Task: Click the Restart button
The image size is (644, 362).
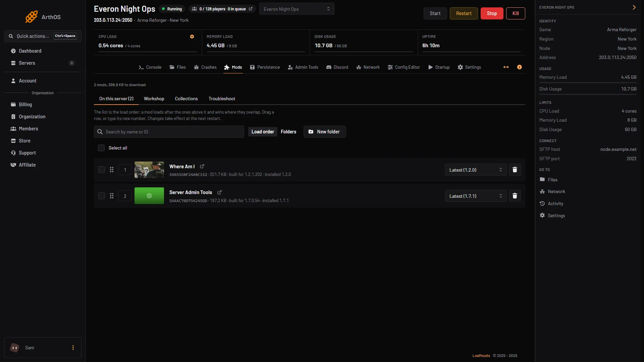Action: click(x=464, y=13)
